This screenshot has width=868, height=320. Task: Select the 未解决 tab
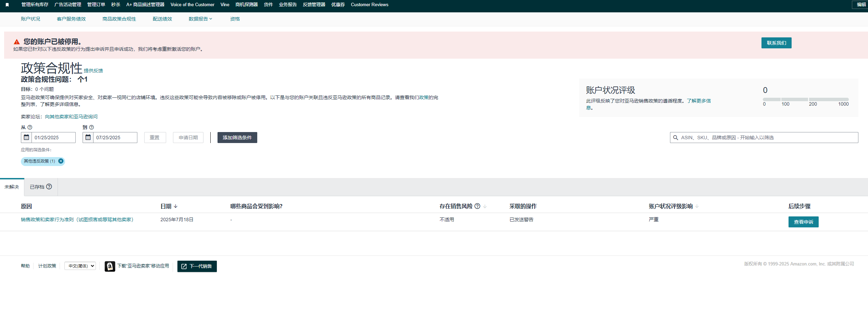12,187
